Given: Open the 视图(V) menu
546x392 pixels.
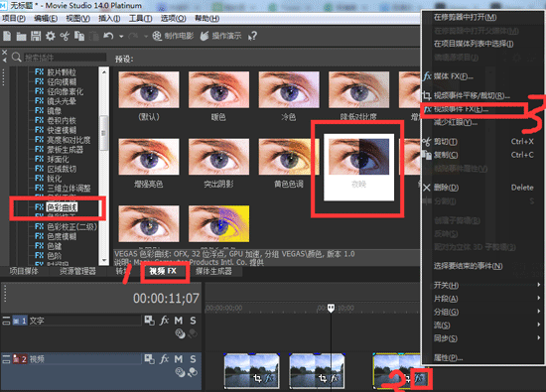Looking at the screenshot, I should [x=78, y=18].
